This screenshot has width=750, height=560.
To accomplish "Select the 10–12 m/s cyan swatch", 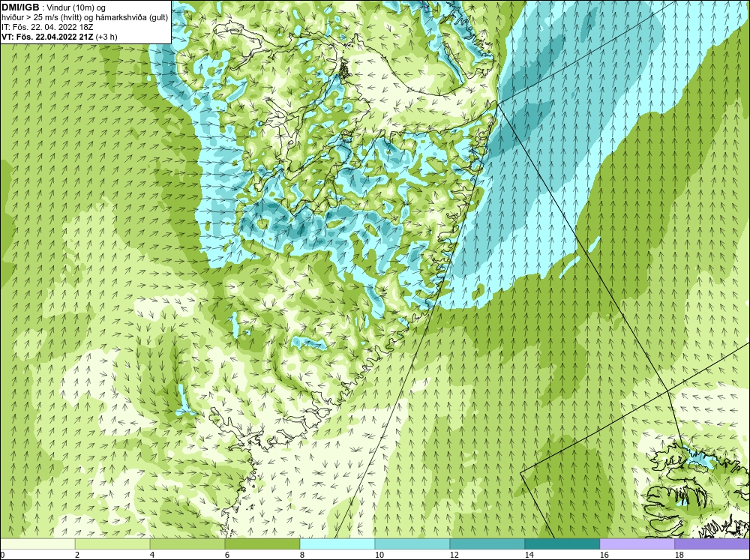I will pos(412,544).
